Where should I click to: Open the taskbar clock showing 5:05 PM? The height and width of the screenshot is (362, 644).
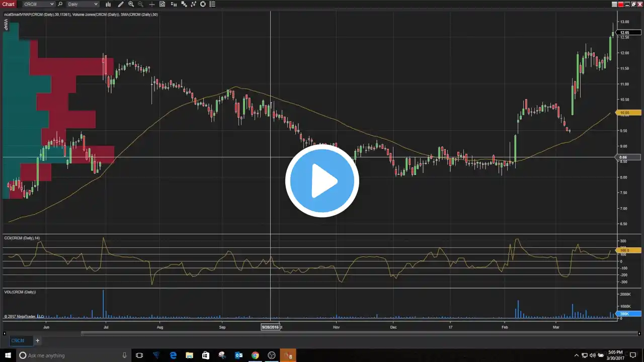pos(615,355)
